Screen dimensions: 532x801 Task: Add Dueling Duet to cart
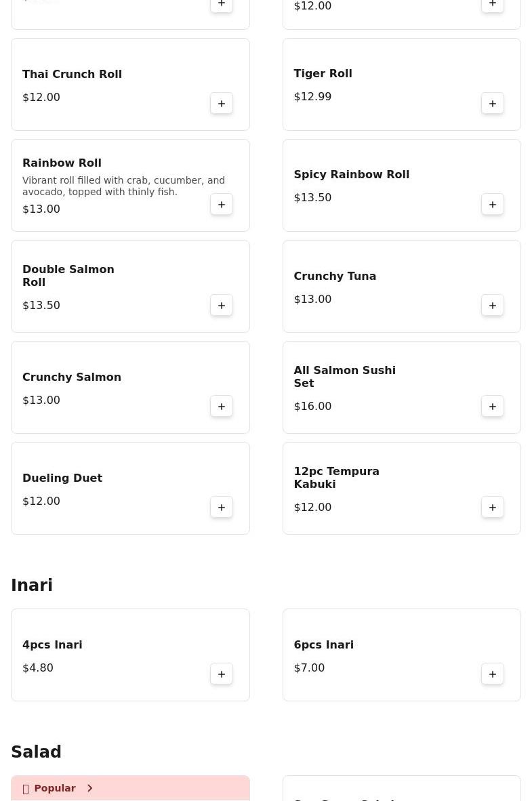[222, 508]
